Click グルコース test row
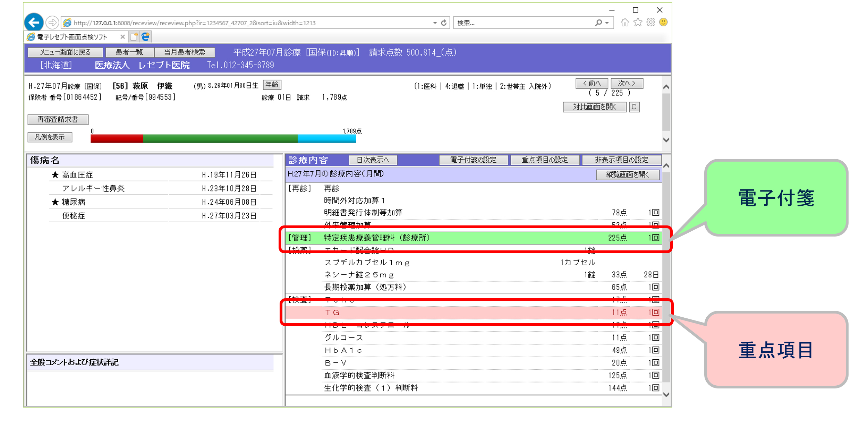 [492, 337]
